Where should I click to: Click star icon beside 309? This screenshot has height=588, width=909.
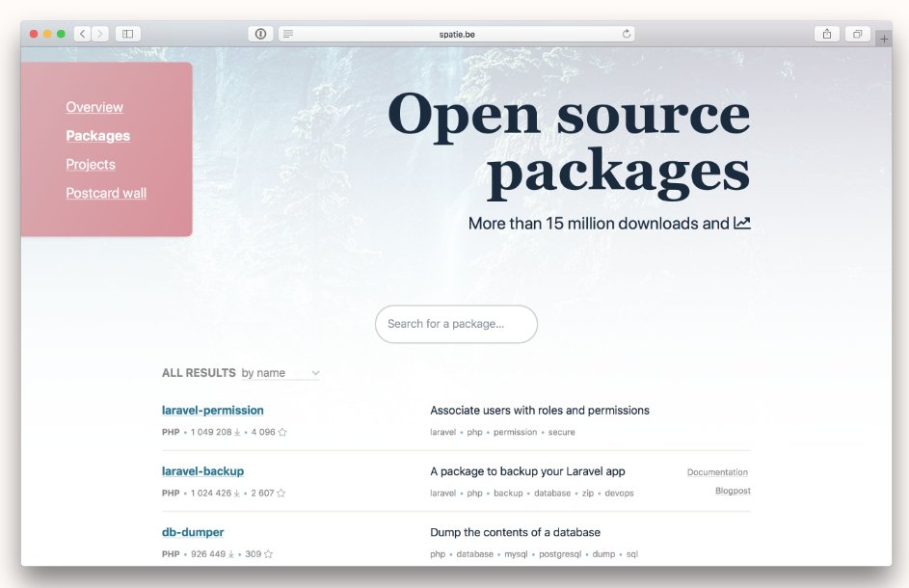[x=268, y=554]
